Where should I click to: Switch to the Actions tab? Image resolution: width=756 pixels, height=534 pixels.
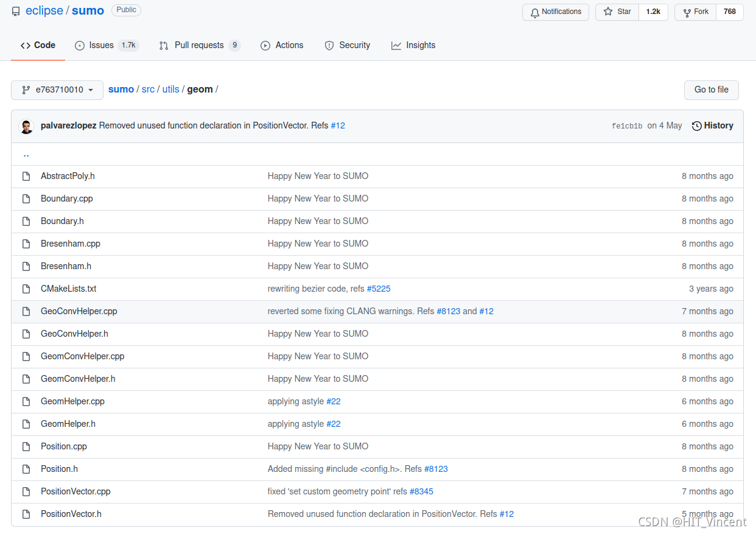point(282,45)
